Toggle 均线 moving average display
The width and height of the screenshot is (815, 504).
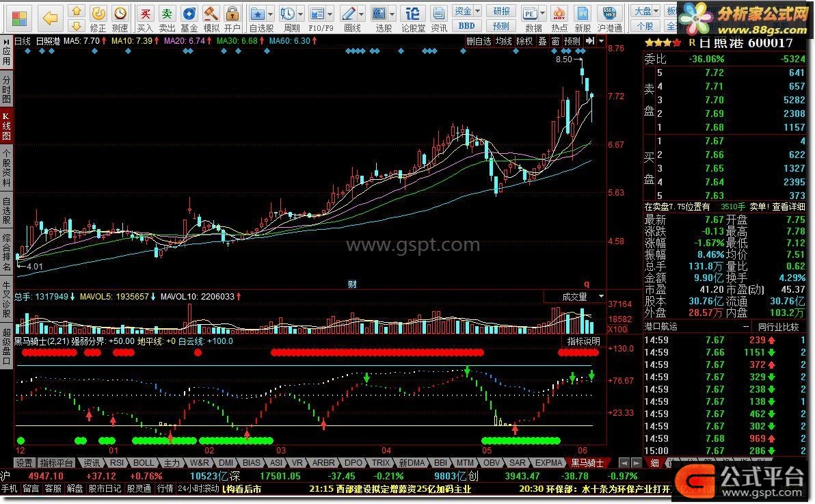click(x=503, y=41)
